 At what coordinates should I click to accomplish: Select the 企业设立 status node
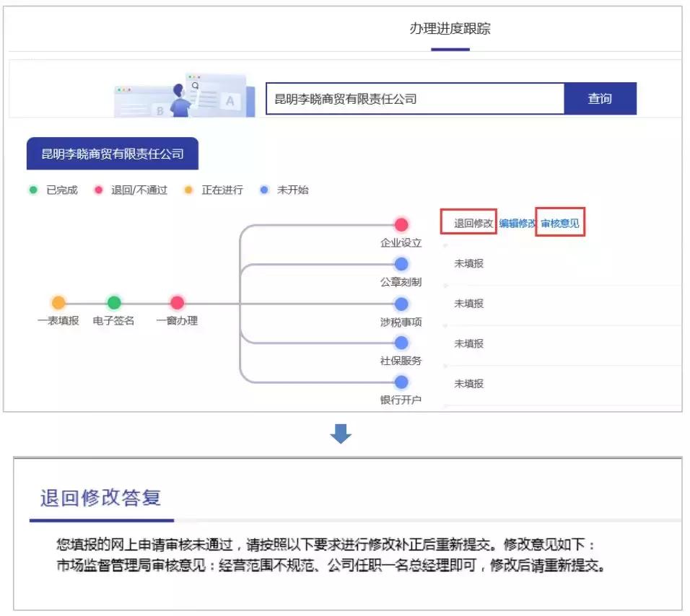click(x=401, y=224)
